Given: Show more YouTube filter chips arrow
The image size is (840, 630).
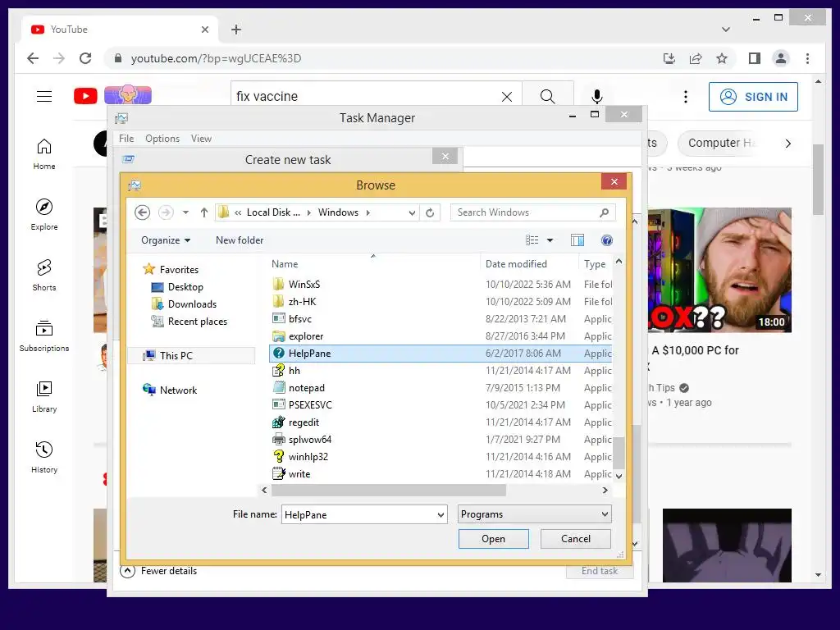Looking at the screenshot, I should 787,143.
